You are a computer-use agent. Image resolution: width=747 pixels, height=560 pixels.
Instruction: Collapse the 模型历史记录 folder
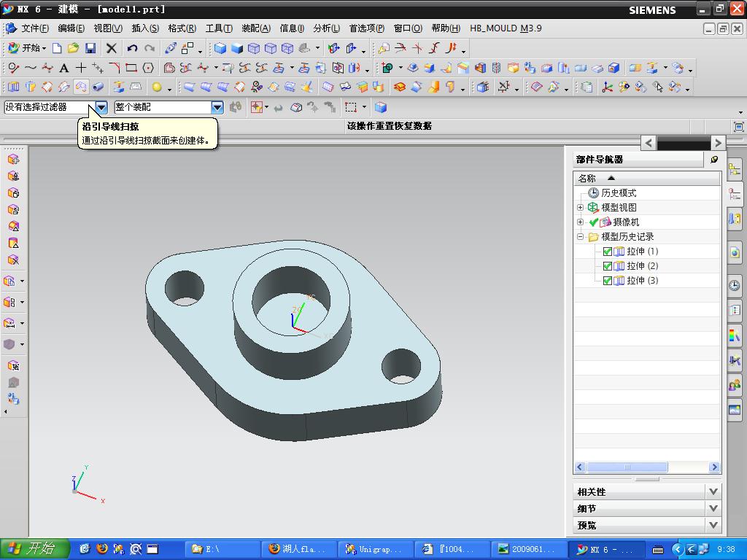pyautogui.click(x=580, y=237)
